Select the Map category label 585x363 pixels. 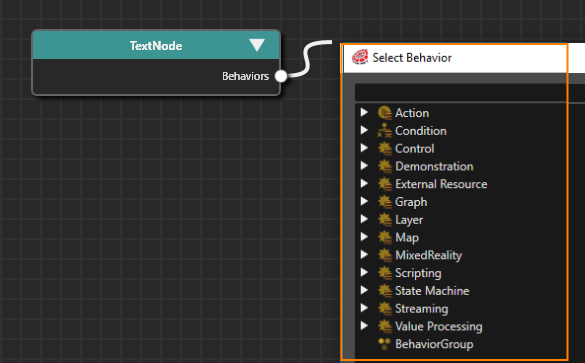click(407, 238)
